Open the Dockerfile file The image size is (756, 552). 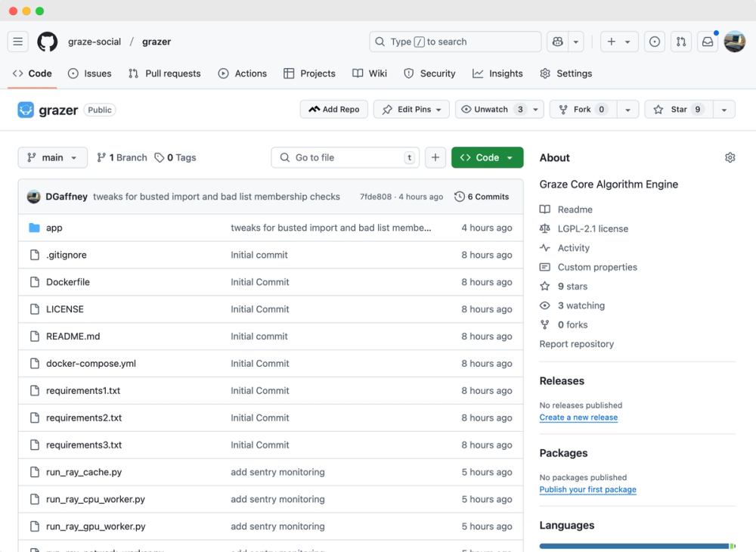click(68, 282)
